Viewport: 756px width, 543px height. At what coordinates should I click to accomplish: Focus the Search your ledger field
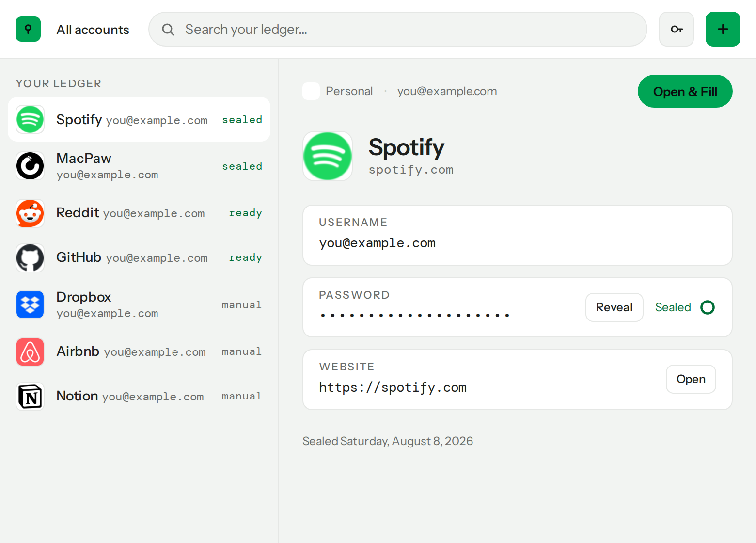397,29
